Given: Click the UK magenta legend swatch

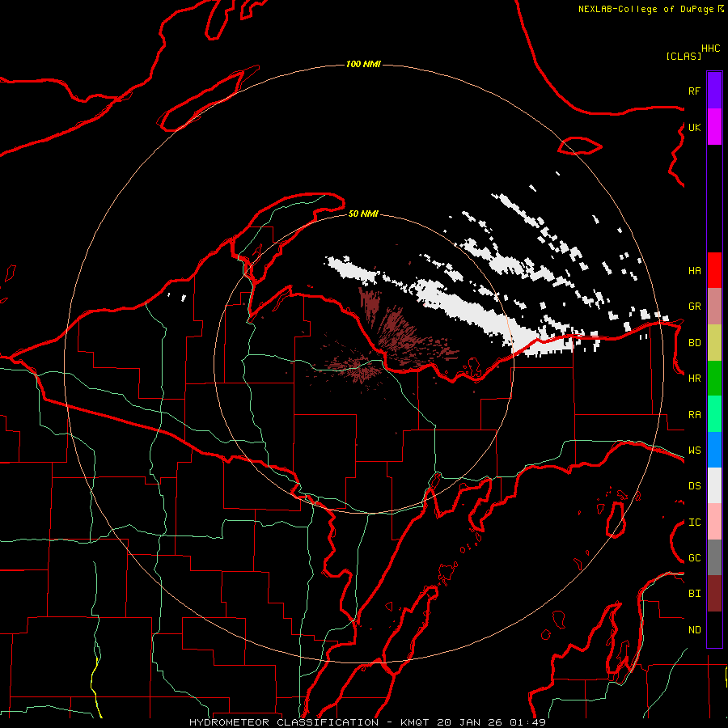Looking at the screenshot, I should click(714, 127).
